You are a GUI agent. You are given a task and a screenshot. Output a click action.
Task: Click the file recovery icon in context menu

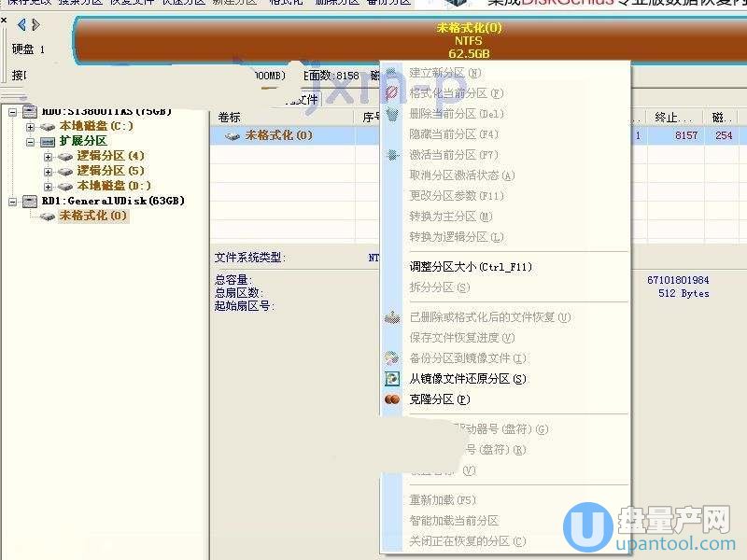pos(392,317)
